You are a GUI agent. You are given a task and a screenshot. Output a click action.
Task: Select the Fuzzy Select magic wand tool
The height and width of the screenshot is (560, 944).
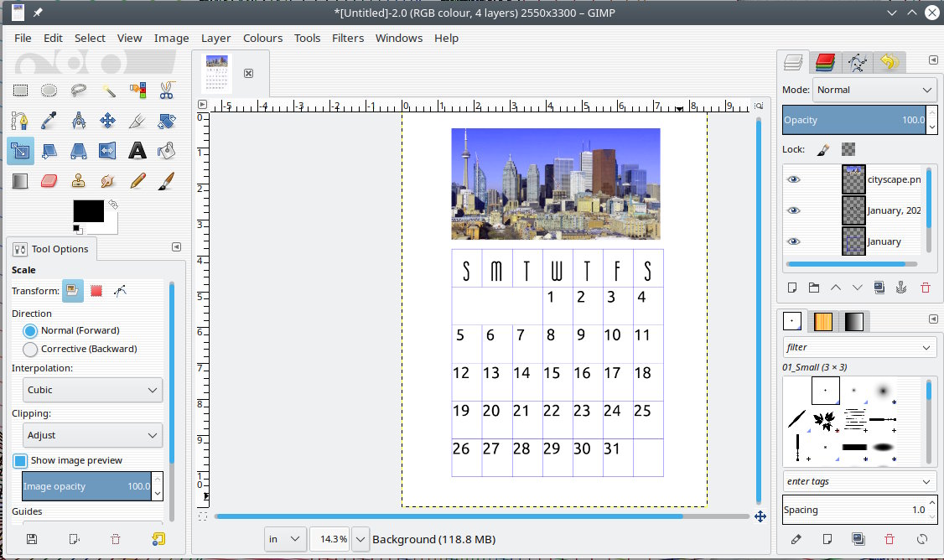[x=108, y=91]
